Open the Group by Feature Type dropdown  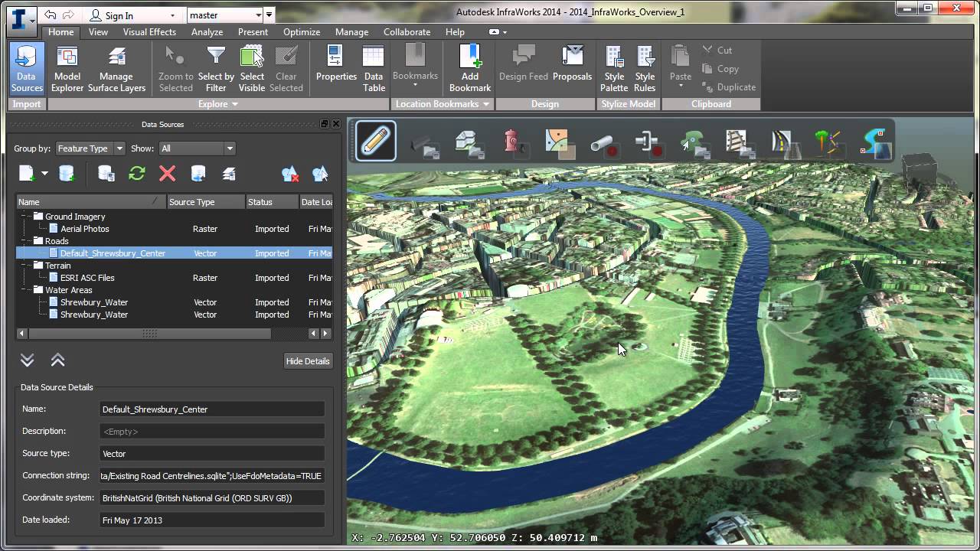click(x=90, y=148)
